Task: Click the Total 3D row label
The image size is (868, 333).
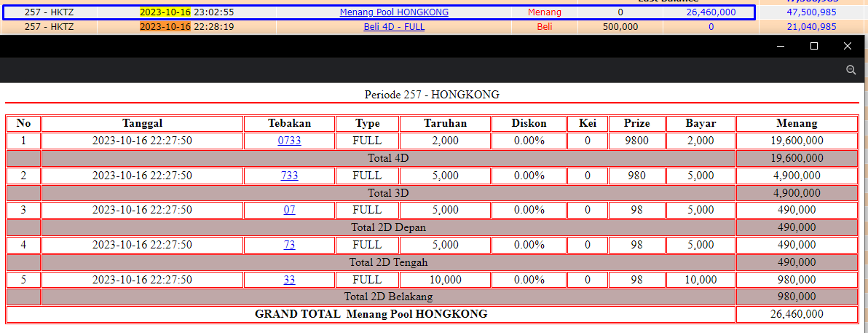Action: pos(388,193)
